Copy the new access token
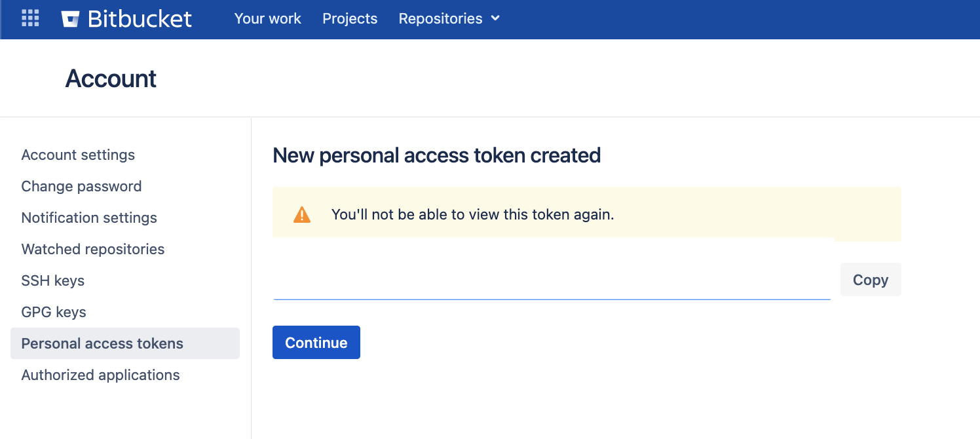 click(x=871, y=280)
